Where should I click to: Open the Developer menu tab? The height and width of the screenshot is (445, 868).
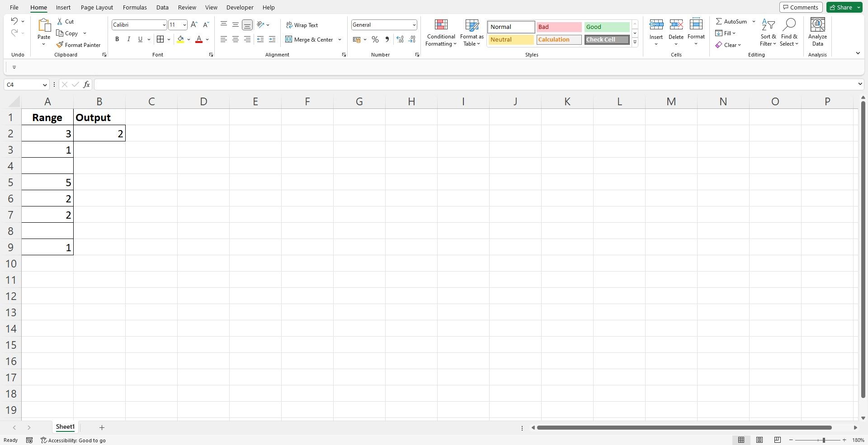(x=240, y=7)
